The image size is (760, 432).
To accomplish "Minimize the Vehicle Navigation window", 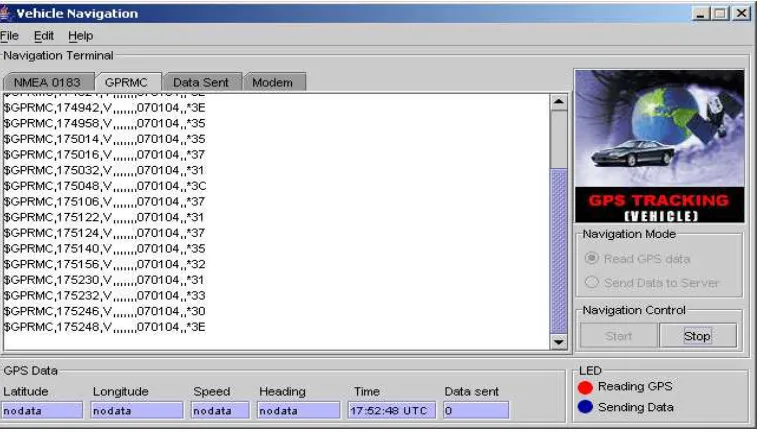I will [700, 13].
